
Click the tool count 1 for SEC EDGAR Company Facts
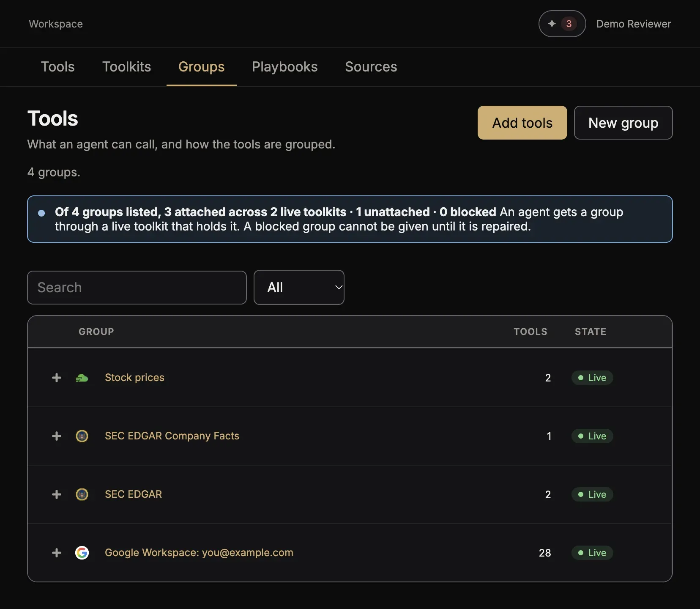549,436
